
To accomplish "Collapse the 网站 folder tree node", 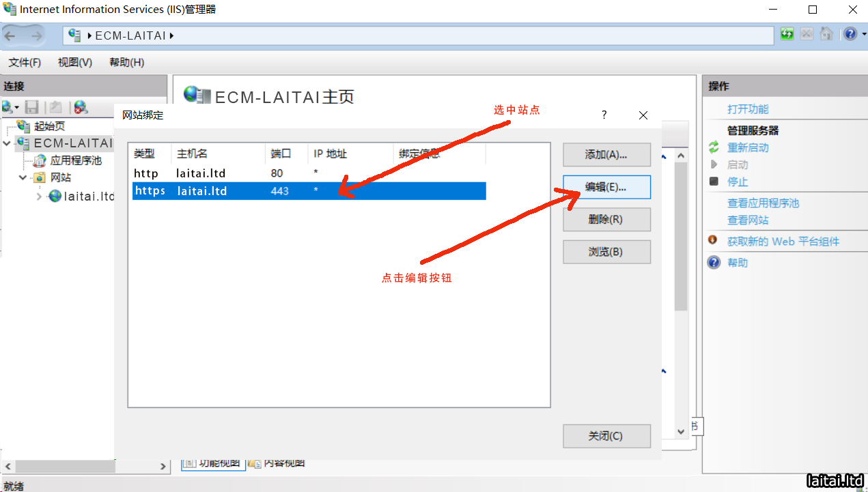I will [x=23, y=177].
